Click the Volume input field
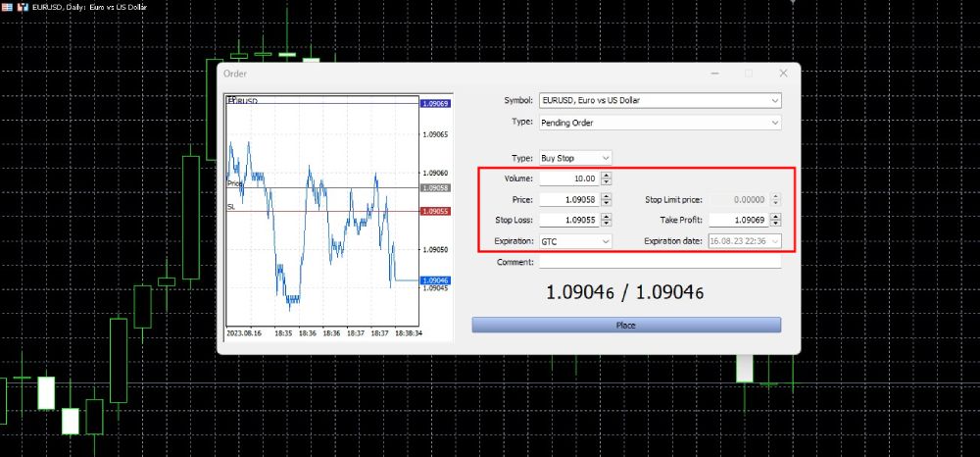Viewport: 980px width, 457px height. (x=568, y=178)
